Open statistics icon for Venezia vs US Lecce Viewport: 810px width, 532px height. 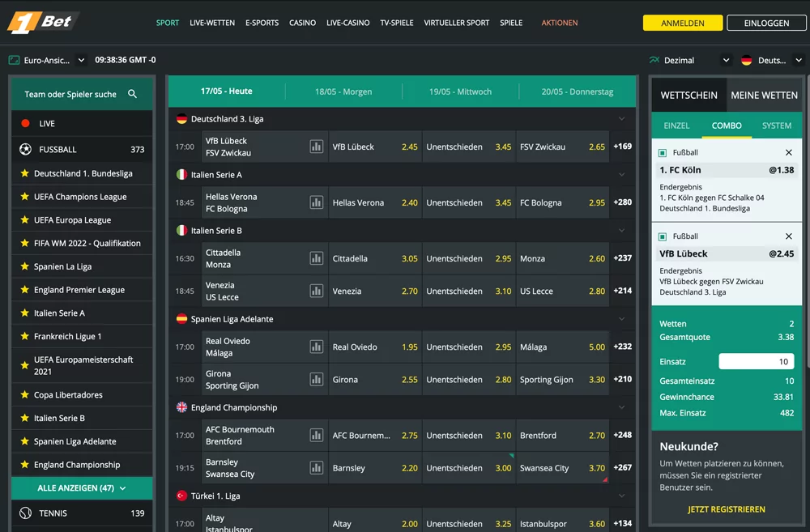pos(316,291)
